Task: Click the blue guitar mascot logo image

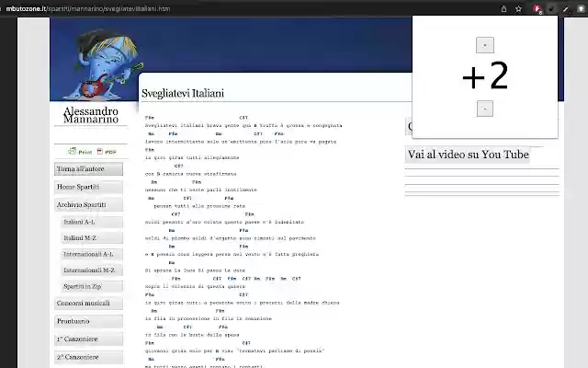Action: pos(104,63)
